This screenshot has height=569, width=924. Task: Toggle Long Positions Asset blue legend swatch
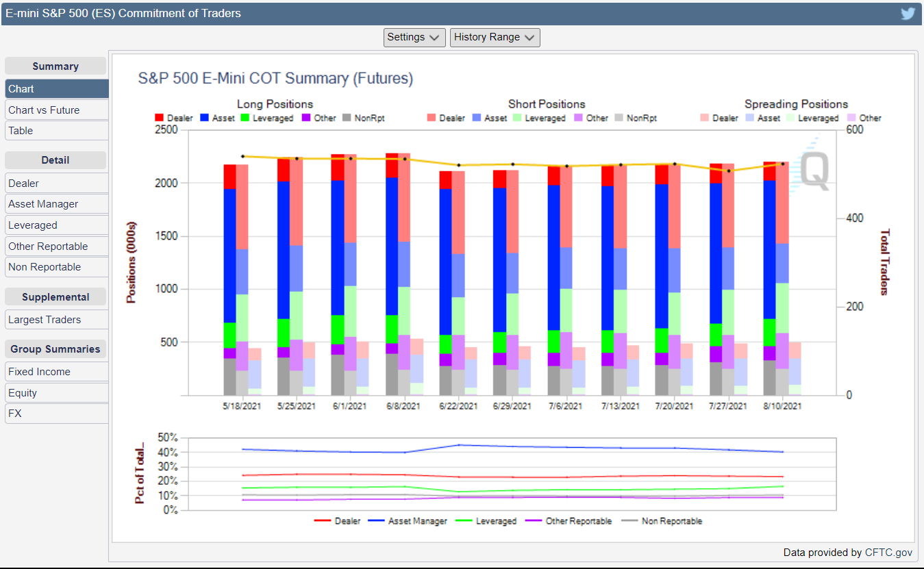203,118
